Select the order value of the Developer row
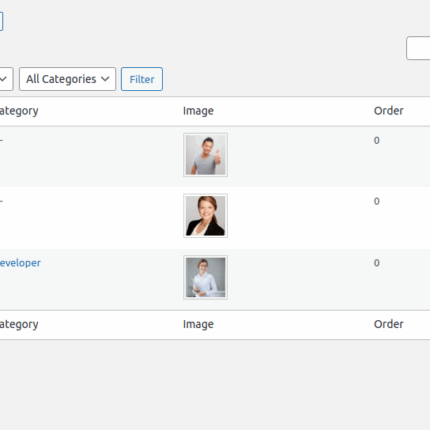This screenshot has height=430, width=430. [x=377, y=263]
